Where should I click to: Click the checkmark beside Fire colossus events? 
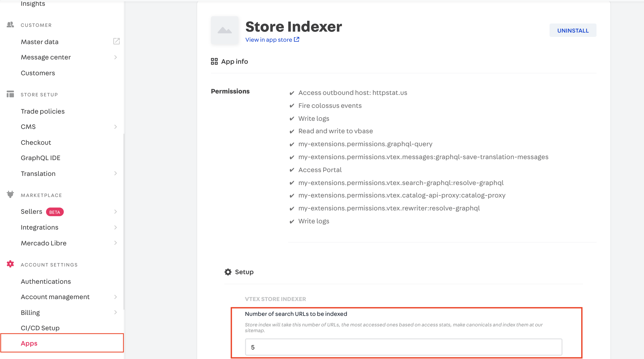point(292,106)
